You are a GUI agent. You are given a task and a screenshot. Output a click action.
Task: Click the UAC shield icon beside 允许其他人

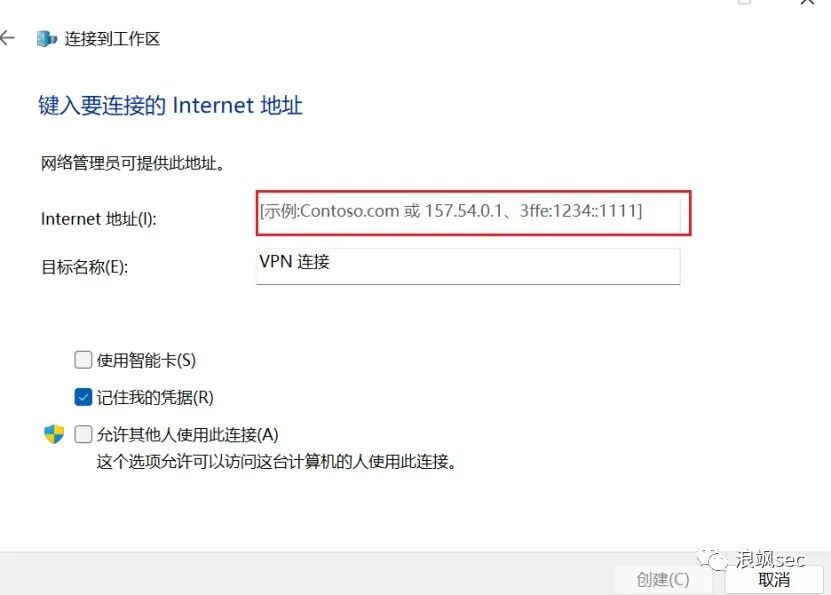pyautogui.click(x=54, y=433)
